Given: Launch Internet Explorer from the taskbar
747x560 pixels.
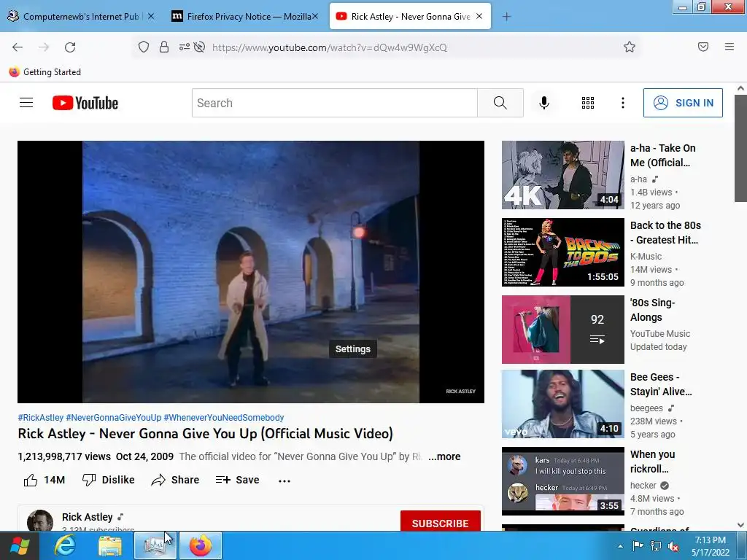Looking at the screenshot, I should pos(64,545).
